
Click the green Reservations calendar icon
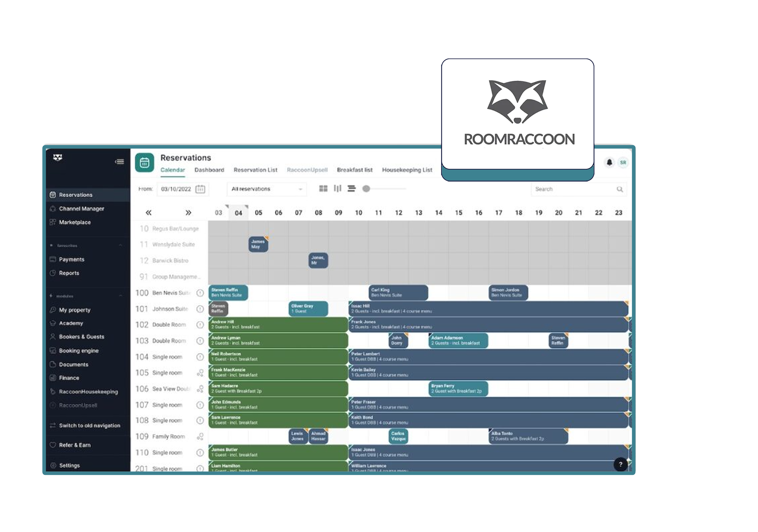click(144, 162)
